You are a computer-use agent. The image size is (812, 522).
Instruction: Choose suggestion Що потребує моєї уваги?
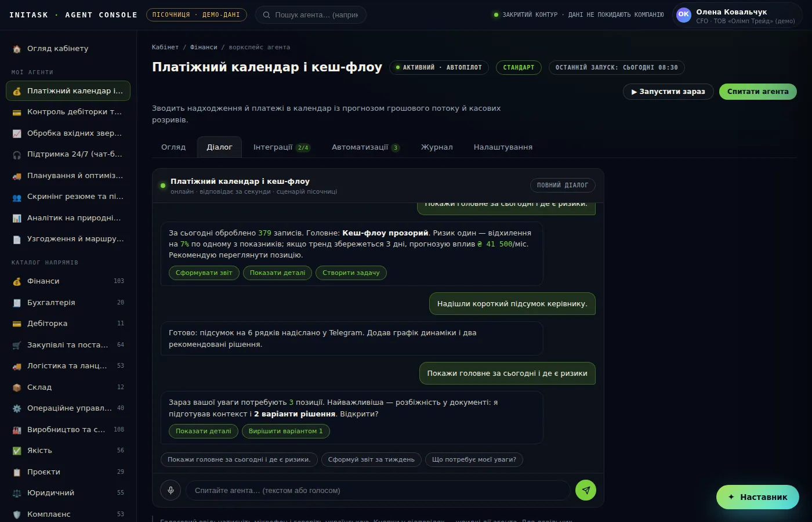pos(474,459)
